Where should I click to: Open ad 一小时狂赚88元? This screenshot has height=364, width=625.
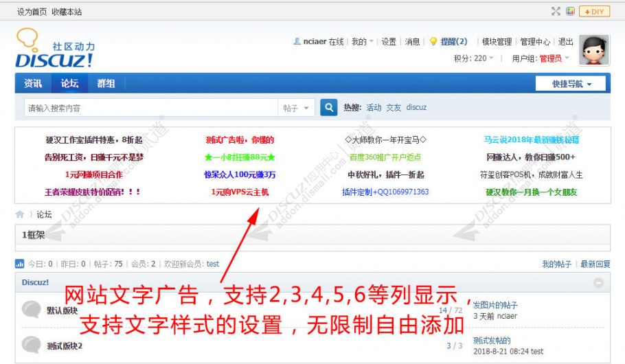pos(240,157)
